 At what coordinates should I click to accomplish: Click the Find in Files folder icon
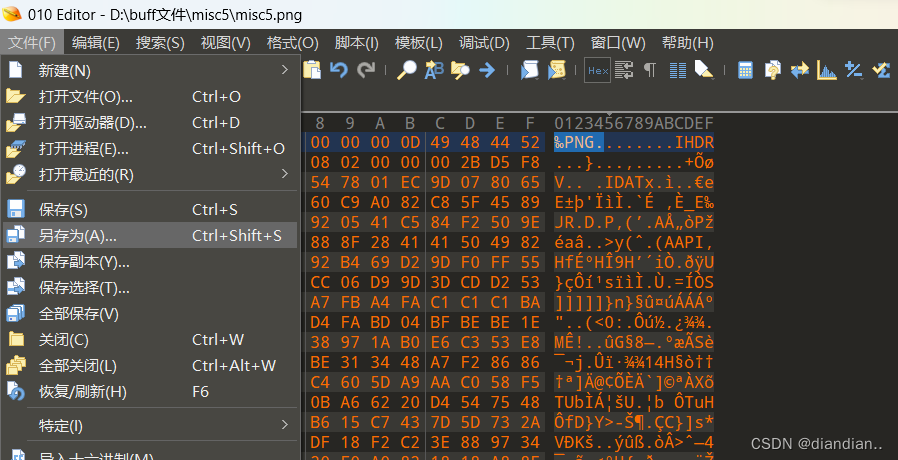(460, 70)
